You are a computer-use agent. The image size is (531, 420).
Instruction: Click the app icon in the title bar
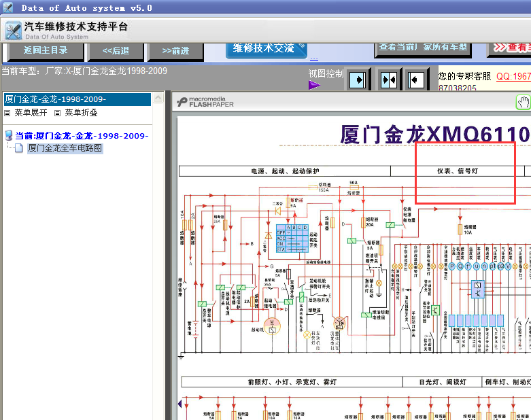click(7, 7)
